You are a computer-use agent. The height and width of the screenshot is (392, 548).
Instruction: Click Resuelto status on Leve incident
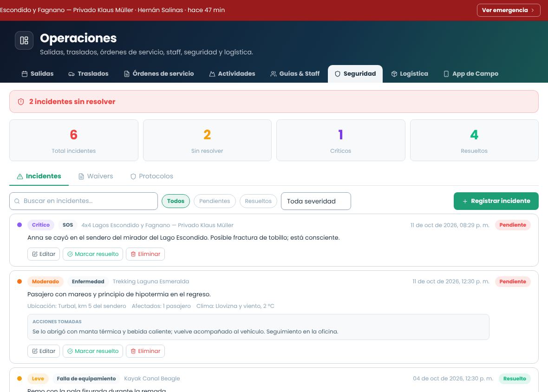coord(515,379)
